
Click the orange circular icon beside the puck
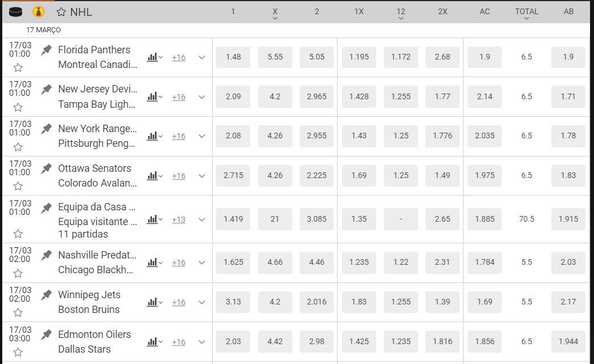39,12
